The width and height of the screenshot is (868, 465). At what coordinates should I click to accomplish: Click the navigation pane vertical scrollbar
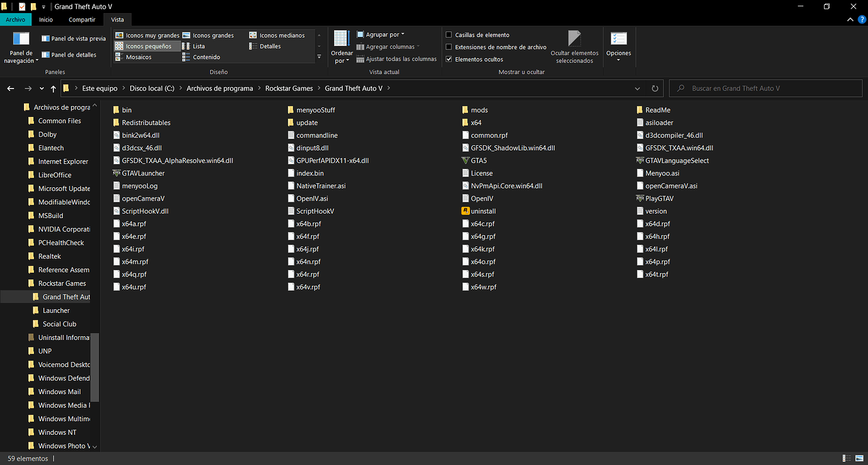(x=95, y=366)
